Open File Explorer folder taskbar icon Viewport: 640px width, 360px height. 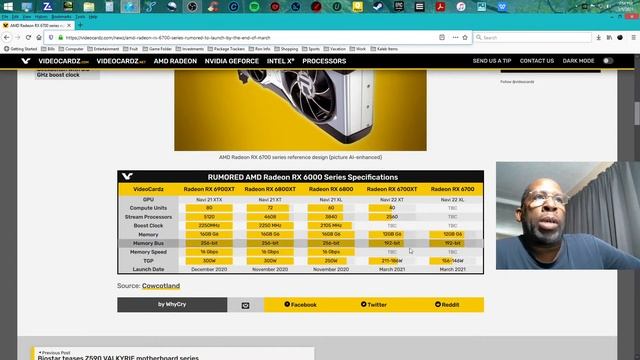tap(89, 7)
